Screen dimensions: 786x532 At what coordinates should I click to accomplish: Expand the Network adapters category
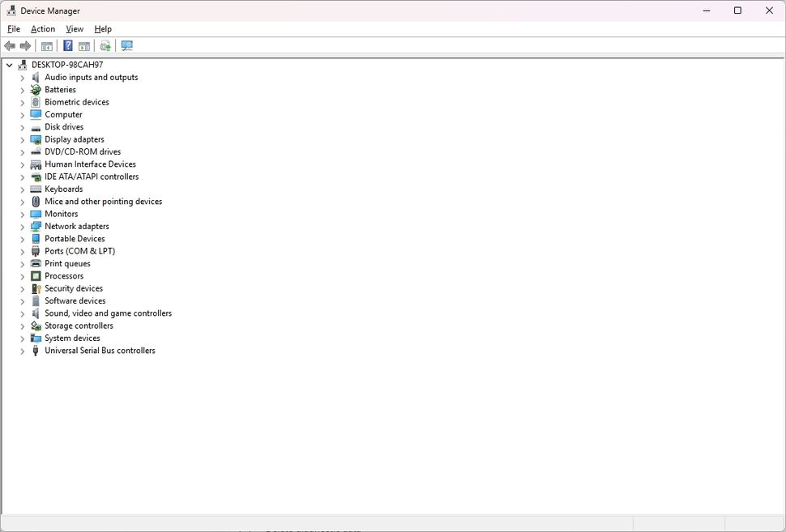coord(22,226)
